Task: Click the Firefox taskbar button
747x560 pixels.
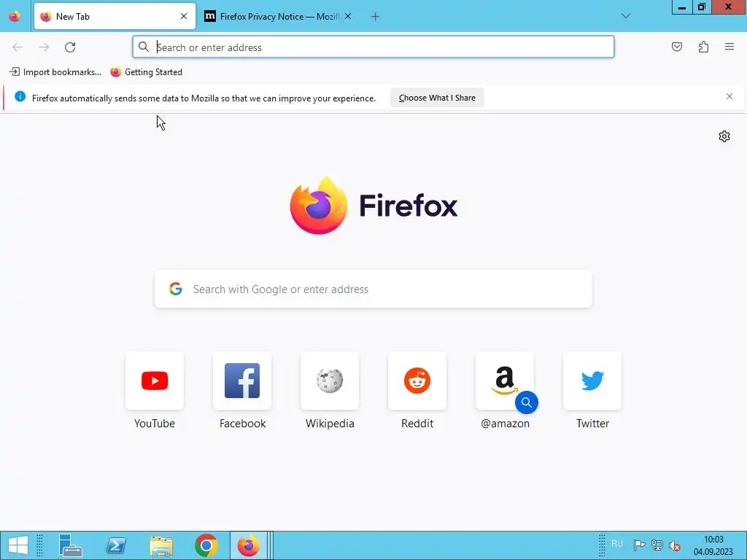Action: [x=248, y=545]
